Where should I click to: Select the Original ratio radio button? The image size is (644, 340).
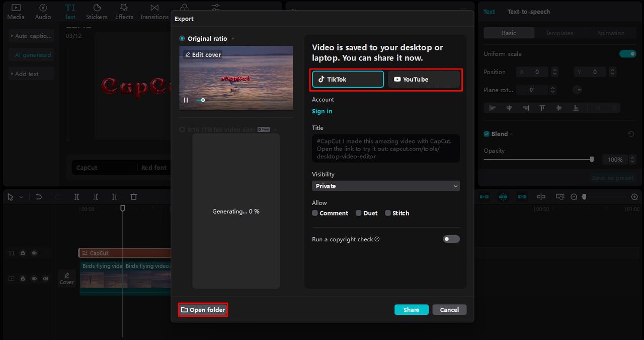coord(182,39)
